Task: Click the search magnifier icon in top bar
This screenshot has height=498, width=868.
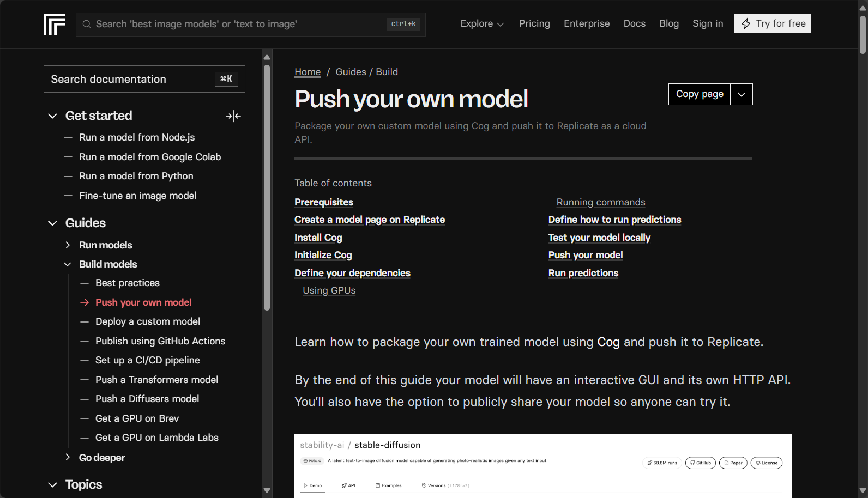Action: (x=87, y=24)
